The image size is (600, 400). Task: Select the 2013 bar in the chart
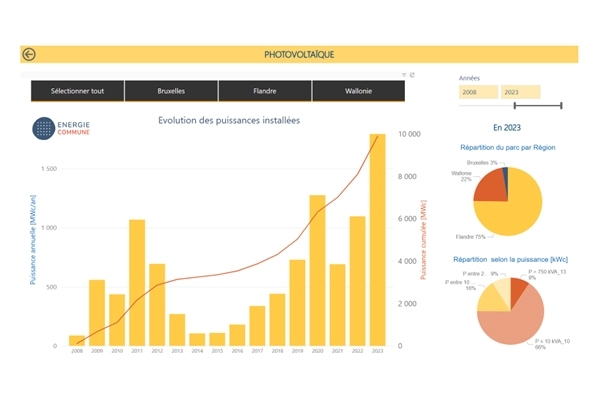click(177, 330)
